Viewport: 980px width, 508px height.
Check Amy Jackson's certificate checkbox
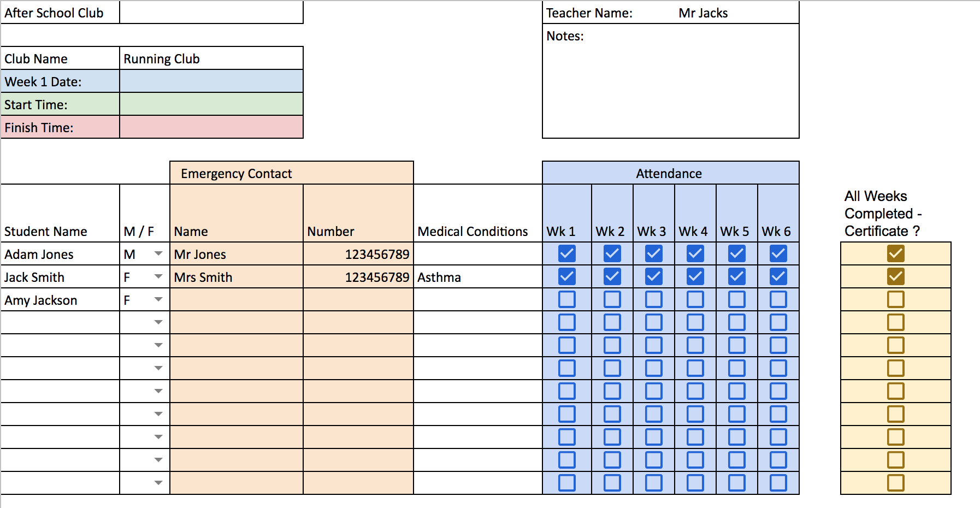(x=895, y=299)
